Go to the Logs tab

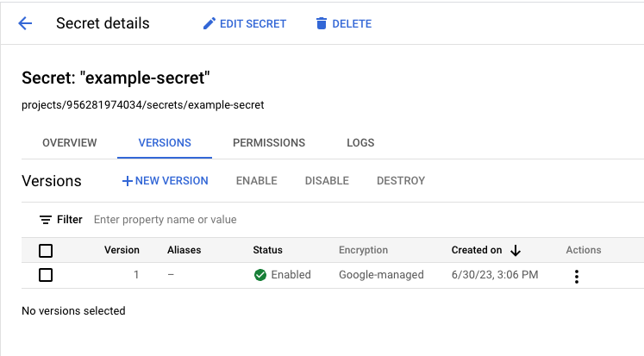tap(360, 143)
